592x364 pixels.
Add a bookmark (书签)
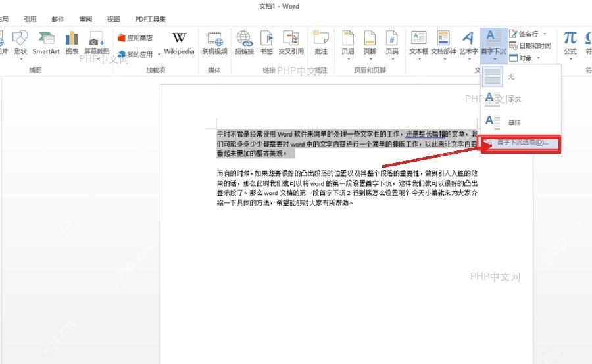click(266, 44)
